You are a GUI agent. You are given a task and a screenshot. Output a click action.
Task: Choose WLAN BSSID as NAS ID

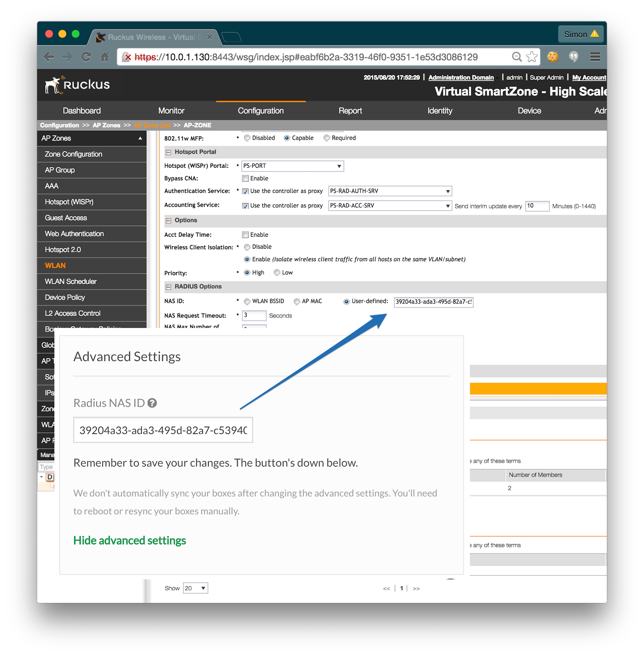click(x=247, y=301)
